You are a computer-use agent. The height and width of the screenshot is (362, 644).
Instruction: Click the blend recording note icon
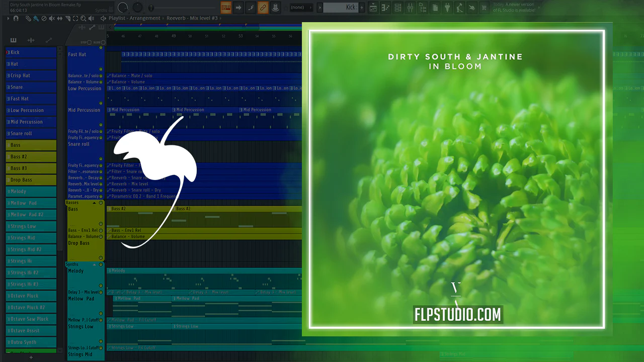pos(251,8)
